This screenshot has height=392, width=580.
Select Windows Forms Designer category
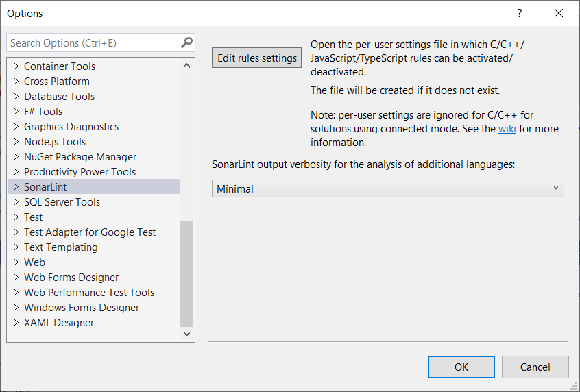(x=82, y=308)
